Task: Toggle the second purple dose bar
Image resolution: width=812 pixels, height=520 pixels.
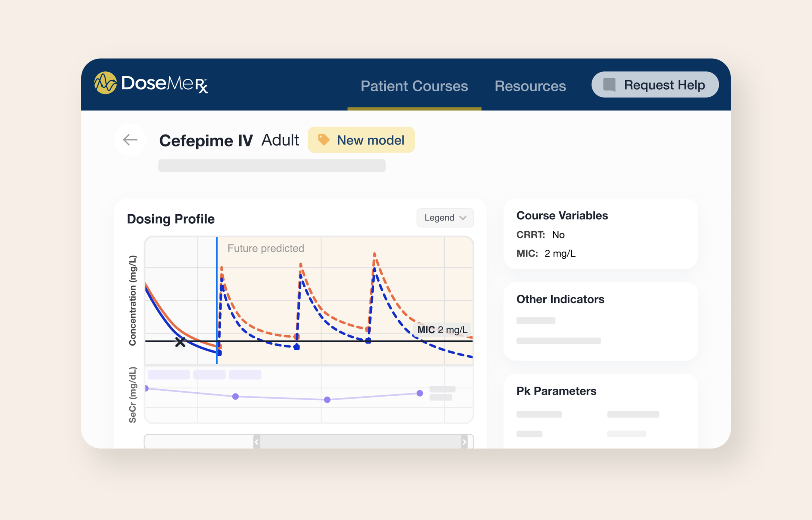Action: pos(209,374)
